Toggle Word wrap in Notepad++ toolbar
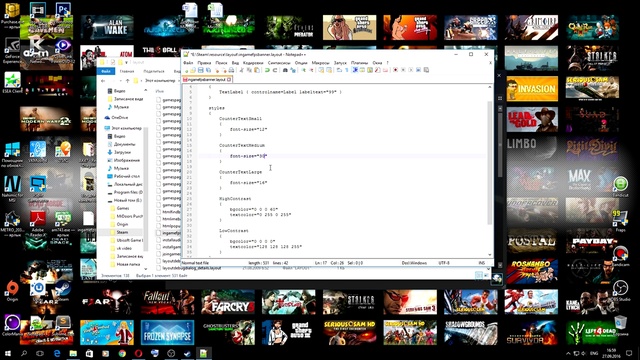Screen dimensions: 640x360 [338, 70]
